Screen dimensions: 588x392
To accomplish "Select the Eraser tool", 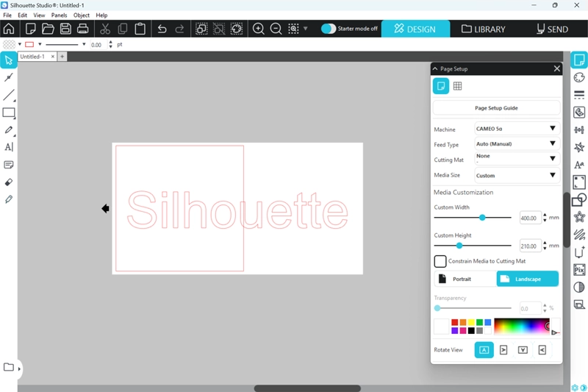I will [x=9, y=182].
